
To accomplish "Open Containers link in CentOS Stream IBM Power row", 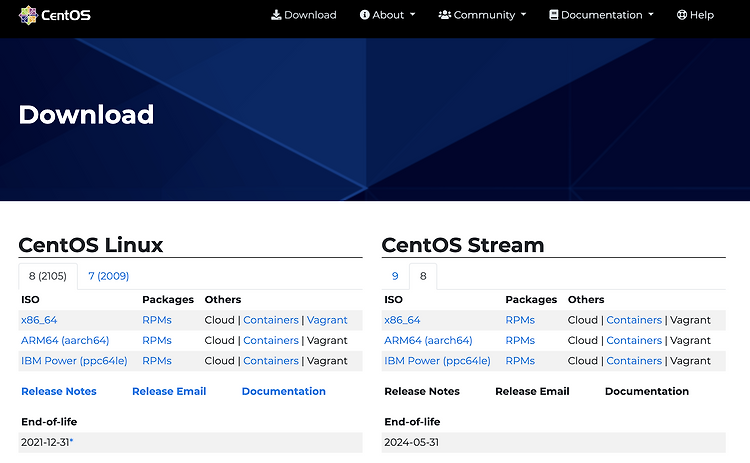I will [x=634, y=361].
